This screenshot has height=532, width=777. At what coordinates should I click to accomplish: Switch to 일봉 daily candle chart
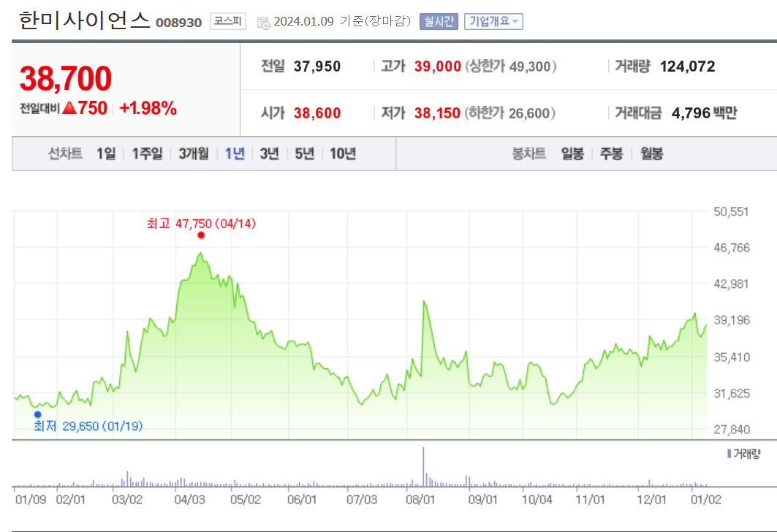[572, 153]
